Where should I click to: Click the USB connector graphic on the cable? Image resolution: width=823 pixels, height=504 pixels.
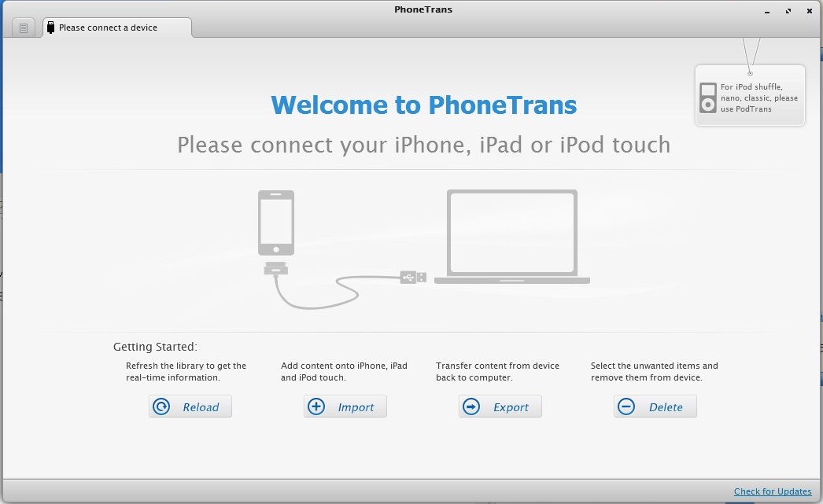click(x=414, y=277)
